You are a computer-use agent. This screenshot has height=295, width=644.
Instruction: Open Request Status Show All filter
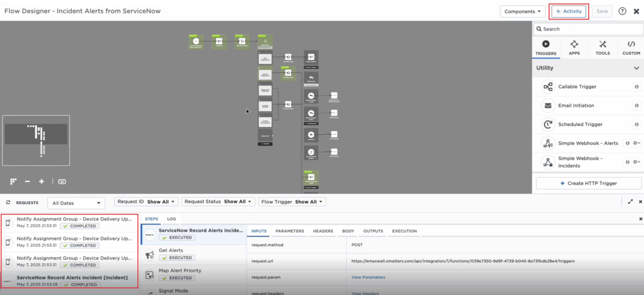[218, 202]
